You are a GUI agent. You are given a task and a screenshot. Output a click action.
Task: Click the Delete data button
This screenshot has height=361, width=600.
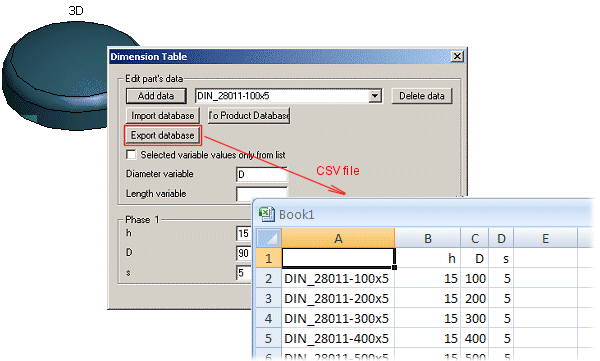[x=422, y=96]
